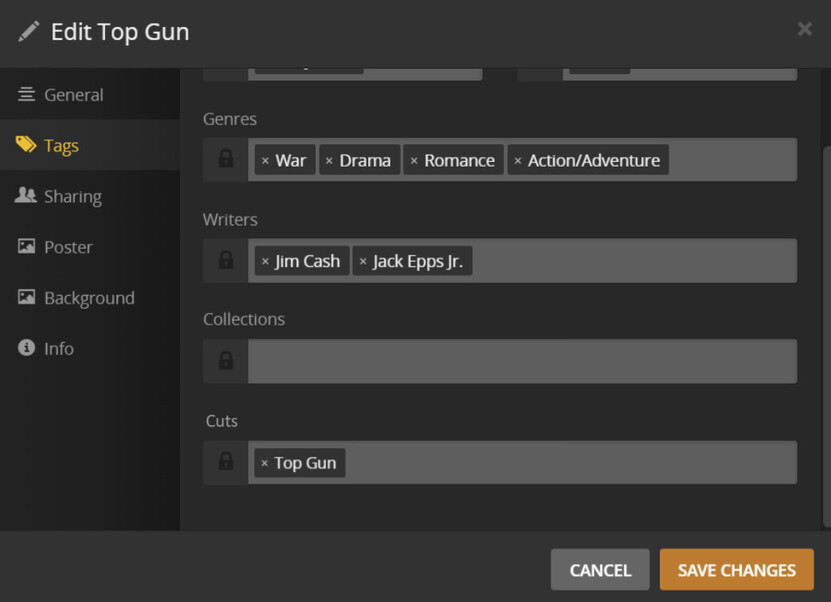831x602 pixels.
Task: Click the Romance tag text
Action: 459,161
